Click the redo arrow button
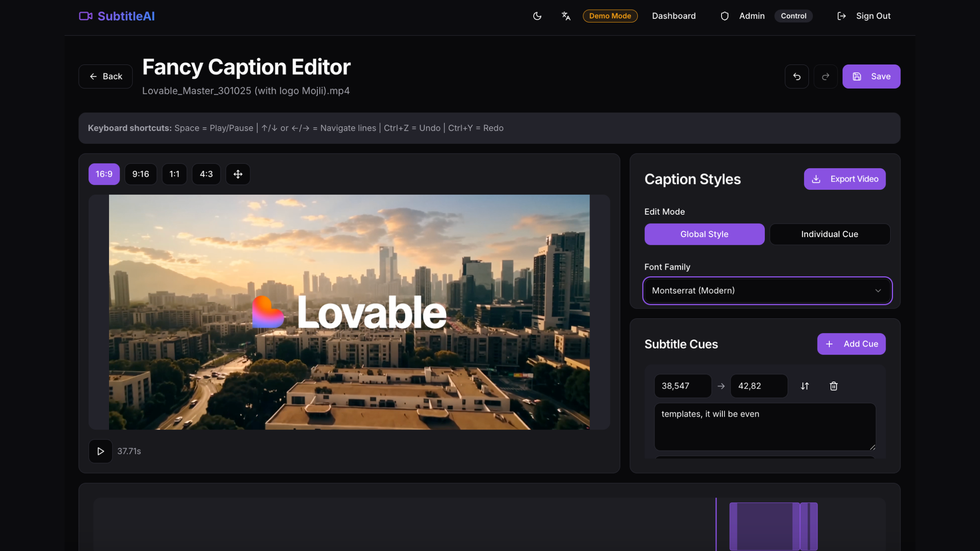Viewport: 980px width, 551px height. coord(825,76)
